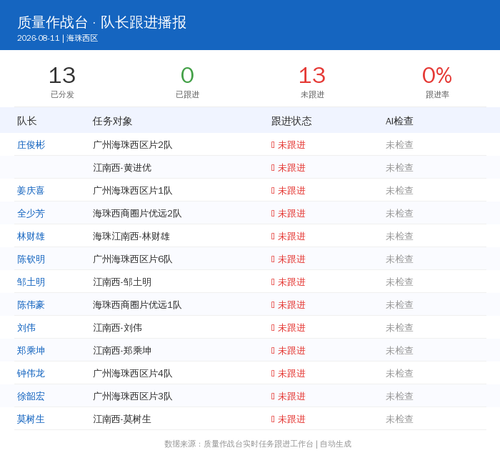The width and height of the screenshot is (500, 473).
Task: Open captain 钟伟龙's name link
Action: [x=31, y=373]
